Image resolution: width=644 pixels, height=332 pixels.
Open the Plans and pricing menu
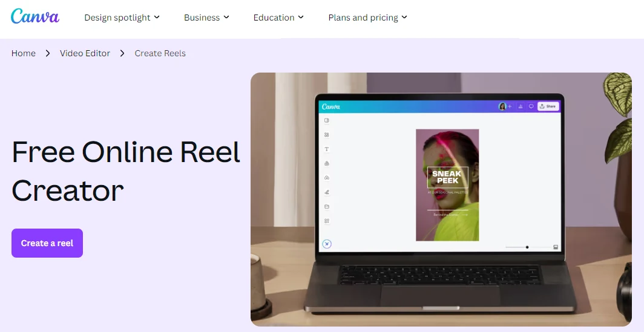click(x=367, y=18)
